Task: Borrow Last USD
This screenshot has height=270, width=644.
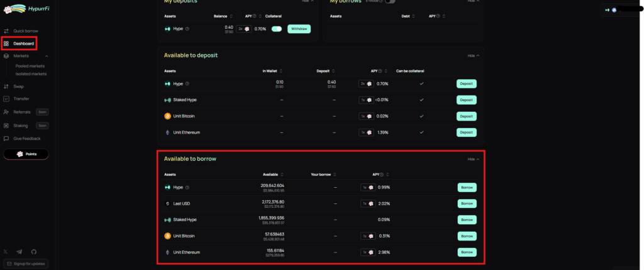Action: (x=467, y=203)
